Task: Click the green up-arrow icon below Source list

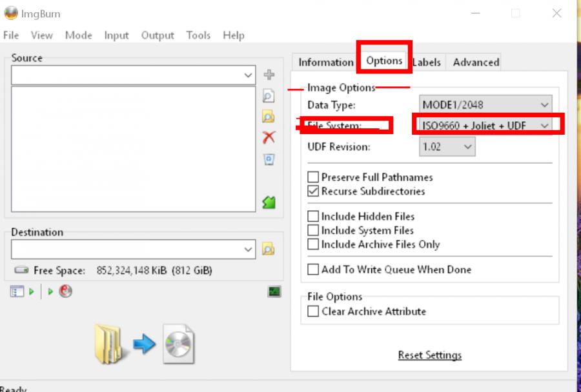Action: (269, 202)
